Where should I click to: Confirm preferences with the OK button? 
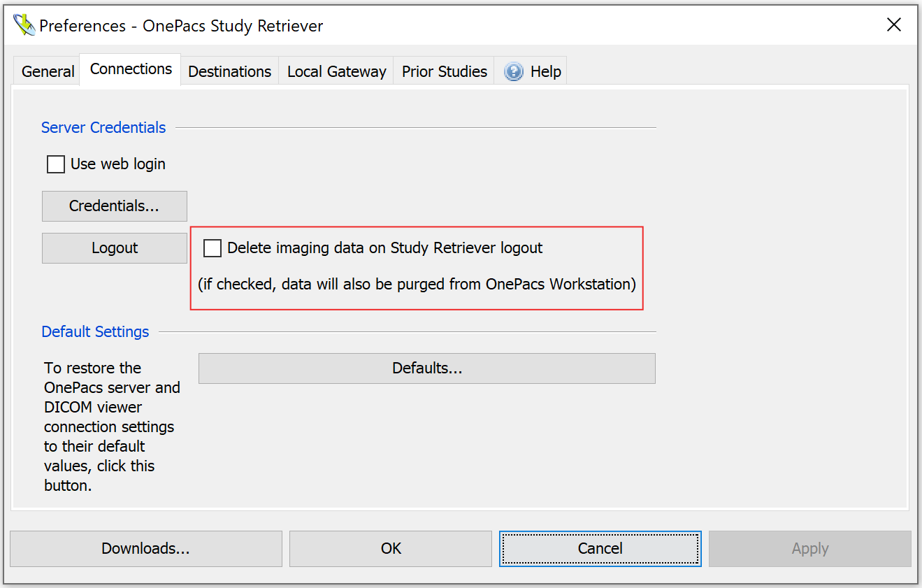click(x=391, y=549)
